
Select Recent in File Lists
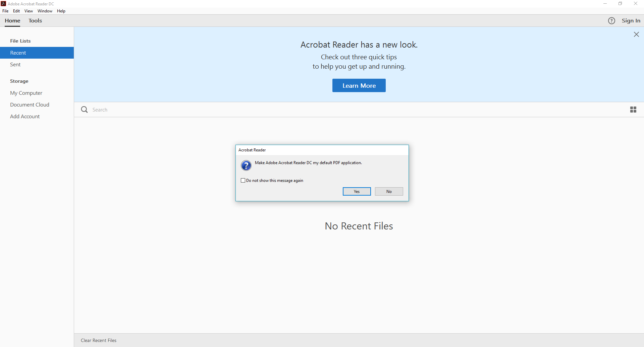(37, 53)
